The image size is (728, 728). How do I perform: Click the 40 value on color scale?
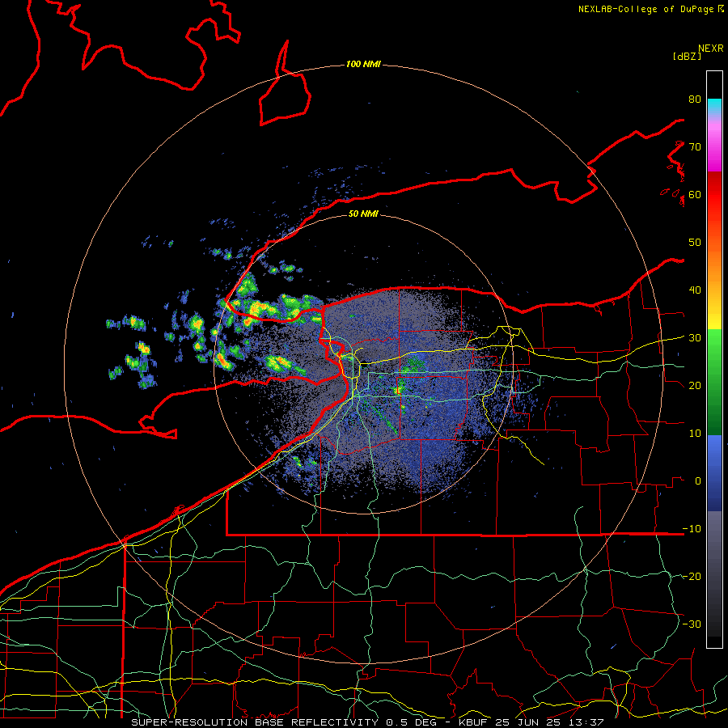[695, 290]
